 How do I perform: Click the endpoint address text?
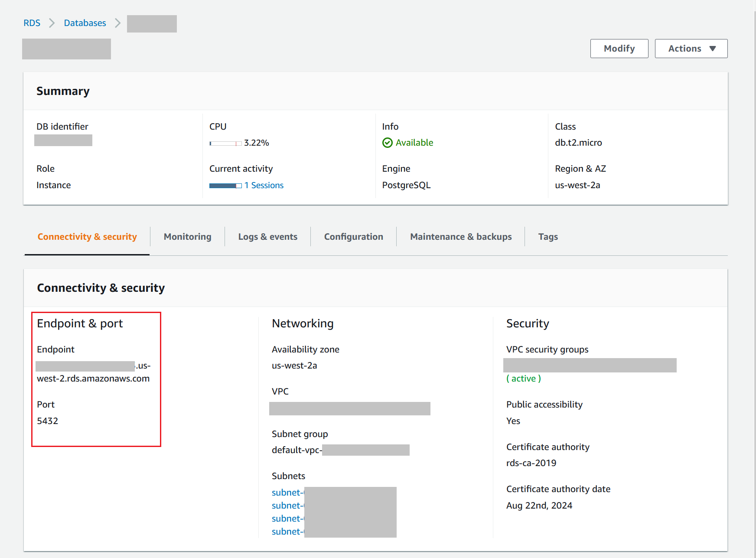click(x=93, y=378)
